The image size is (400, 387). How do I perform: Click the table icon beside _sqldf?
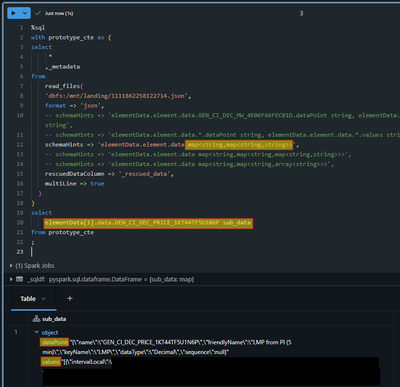(20, 279)
